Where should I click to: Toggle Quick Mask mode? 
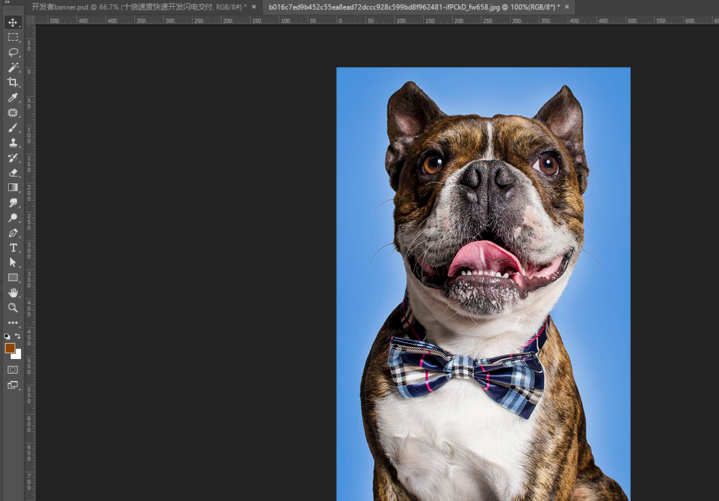pos(13,370)
